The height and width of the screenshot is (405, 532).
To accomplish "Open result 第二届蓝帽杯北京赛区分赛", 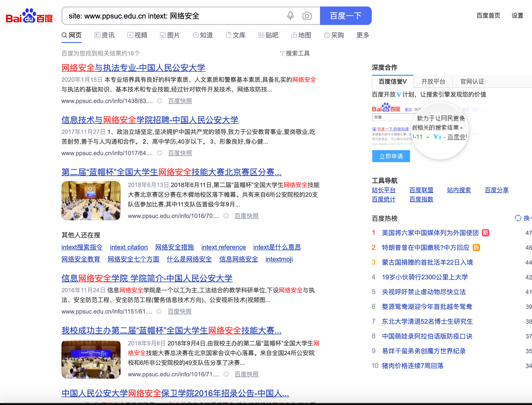I will pos(171,172).
